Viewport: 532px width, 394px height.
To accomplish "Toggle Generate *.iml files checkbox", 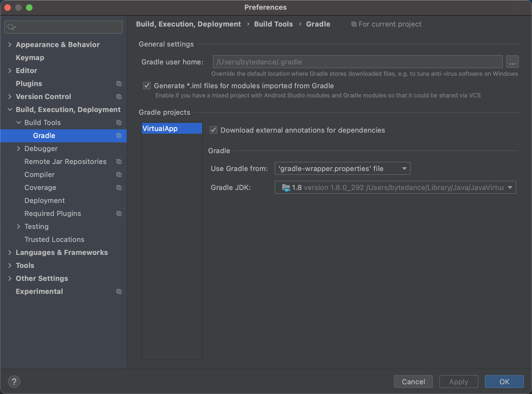I will (x=147, y=86).
